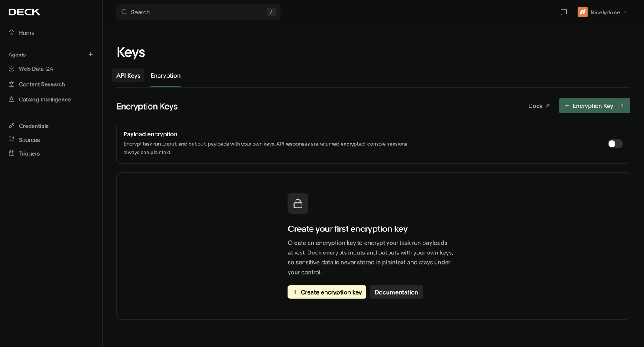
Task: Click the Keys page heading
Action: [x=131, y=52]
